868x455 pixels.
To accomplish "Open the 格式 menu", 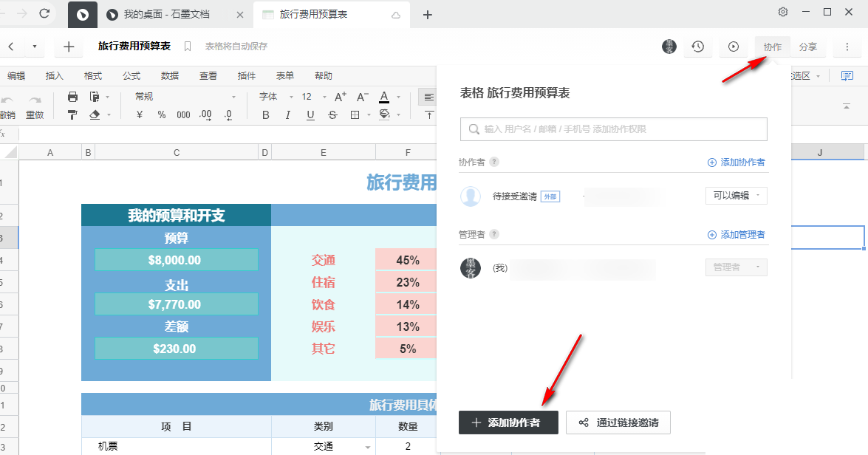I will 93,76.
